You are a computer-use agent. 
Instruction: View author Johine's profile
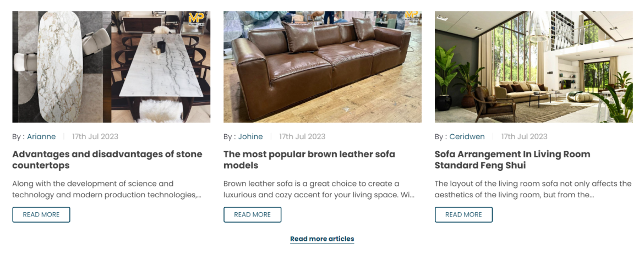coord(250,136)
